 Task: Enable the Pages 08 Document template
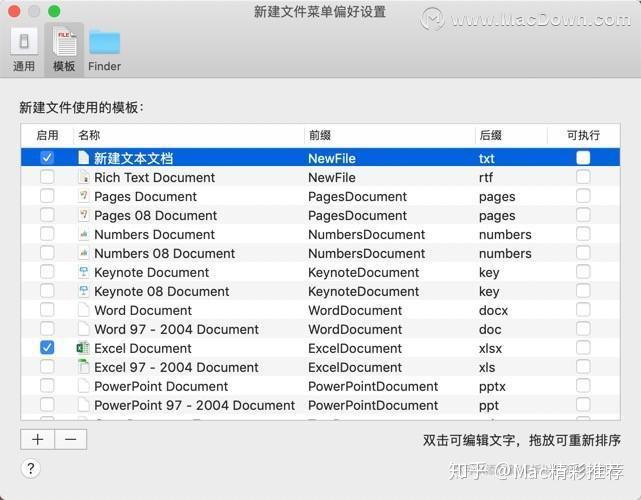point(47,215)
